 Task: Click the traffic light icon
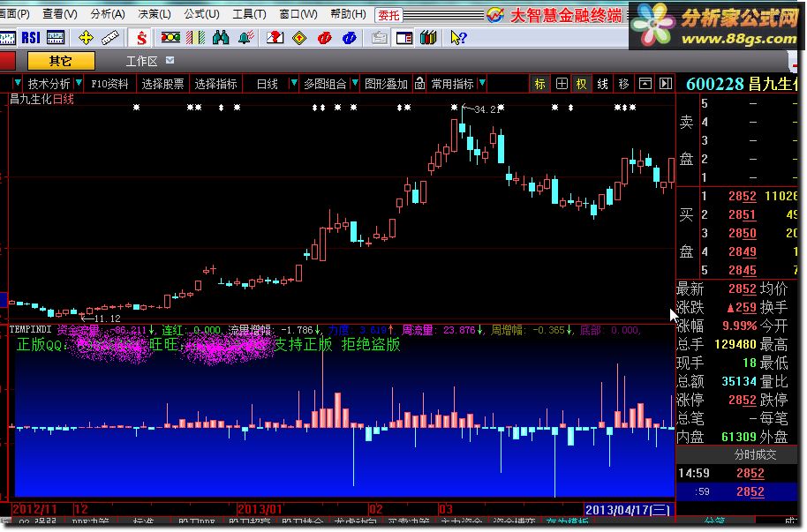pos(170,38)
